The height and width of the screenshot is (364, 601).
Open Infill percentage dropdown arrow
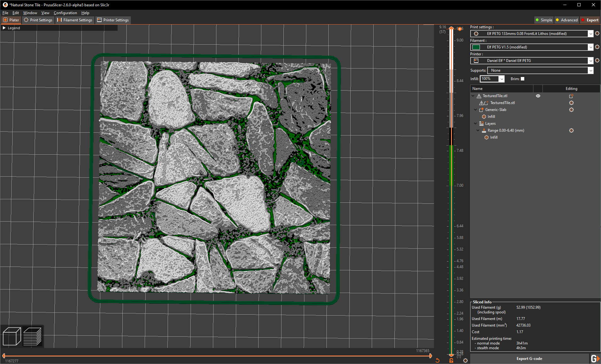tap(502, 79)
